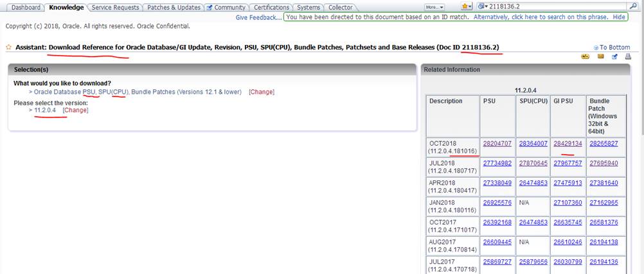Open JUL2017 GI PSU patch 26030799
The width and height of the screenshot is (644, 274).
point(568,262)
